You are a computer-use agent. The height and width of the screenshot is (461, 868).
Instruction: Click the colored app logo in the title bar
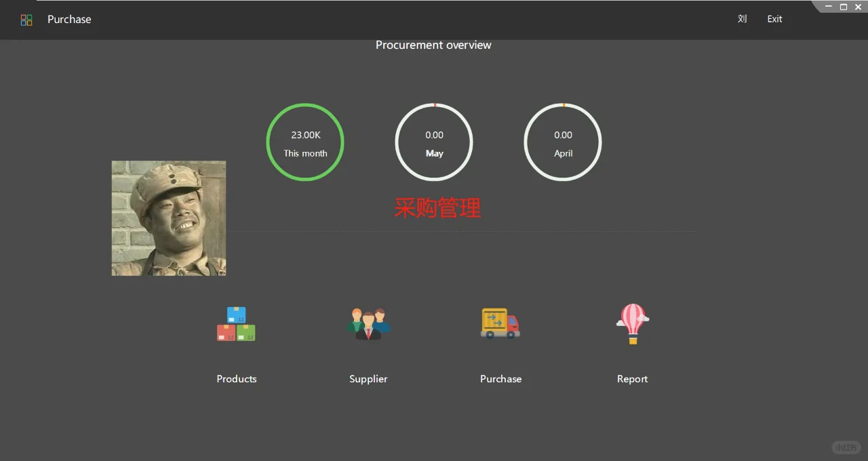tap(26, 20)
